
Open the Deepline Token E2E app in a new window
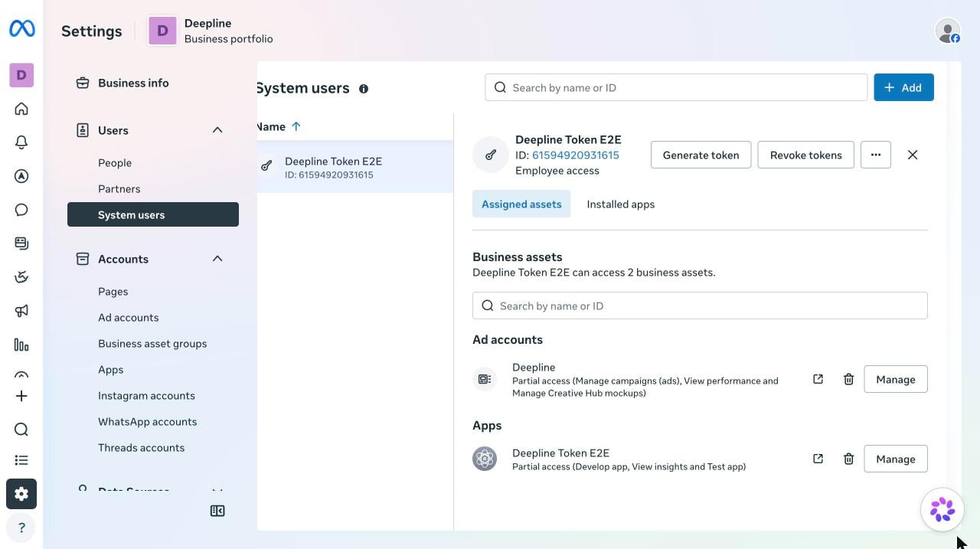818,459
